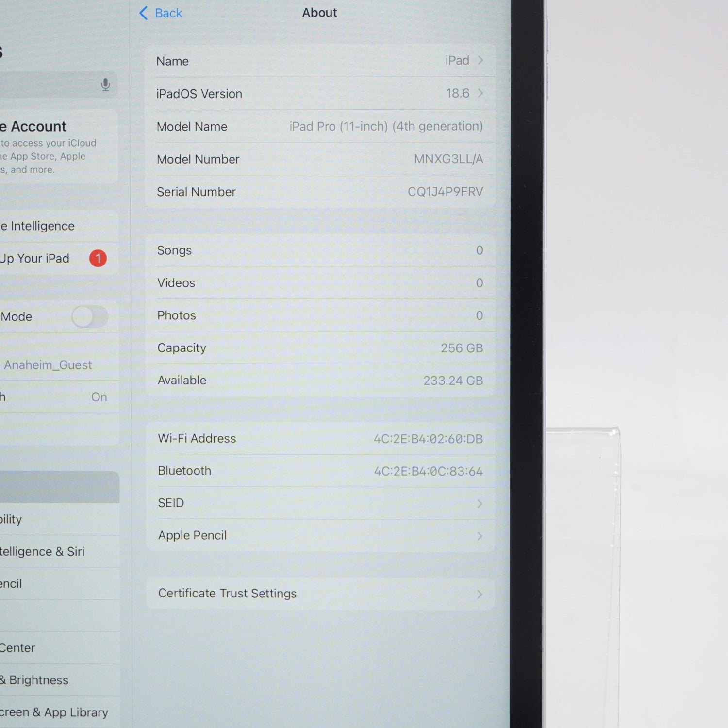Open Certificate Trust Settings chevron
Screen dimensions: 728x728
coord(480,594)
